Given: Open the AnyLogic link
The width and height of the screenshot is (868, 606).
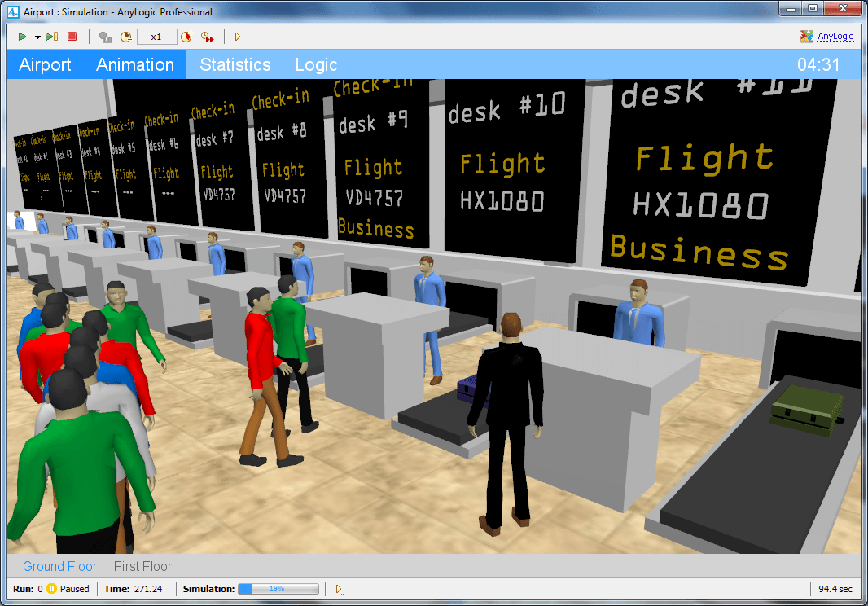Looking at the screenshot, I should [835, 37].
